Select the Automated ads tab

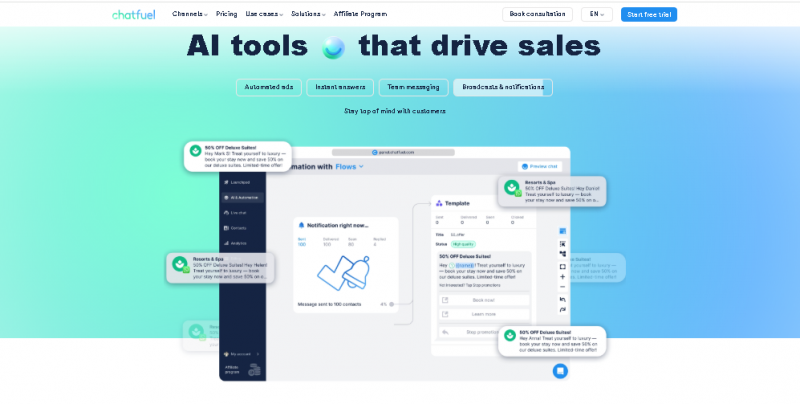pos(269,87)
